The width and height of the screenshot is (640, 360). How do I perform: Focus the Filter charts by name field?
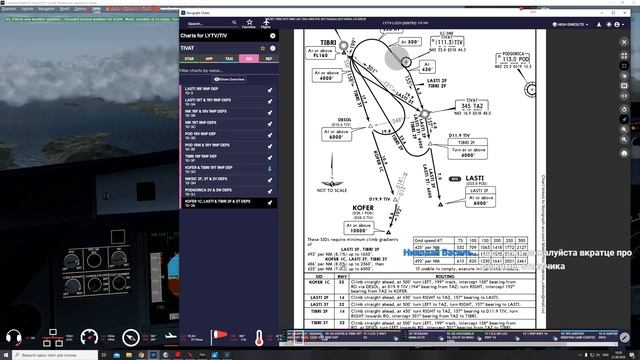point(229,70)
